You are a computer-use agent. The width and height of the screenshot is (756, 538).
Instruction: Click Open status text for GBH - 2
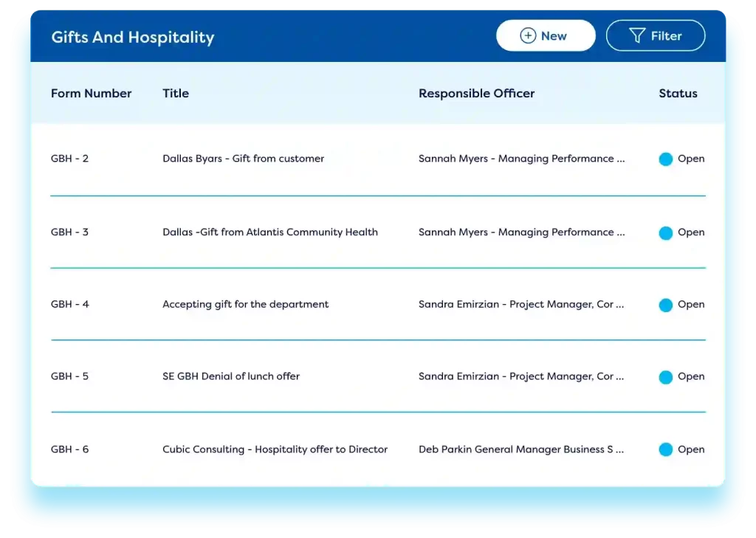point(691,159)
